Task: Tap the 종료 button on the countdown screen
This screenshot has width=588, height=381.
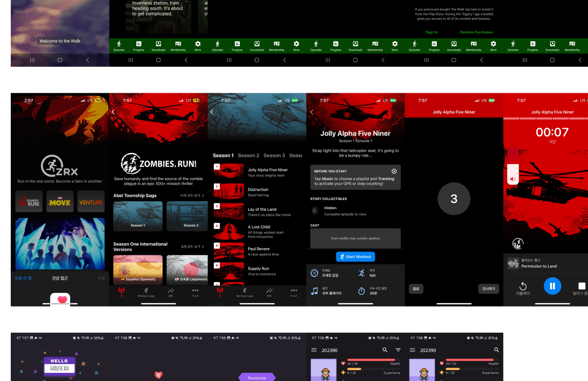Action: coord(416,289)
